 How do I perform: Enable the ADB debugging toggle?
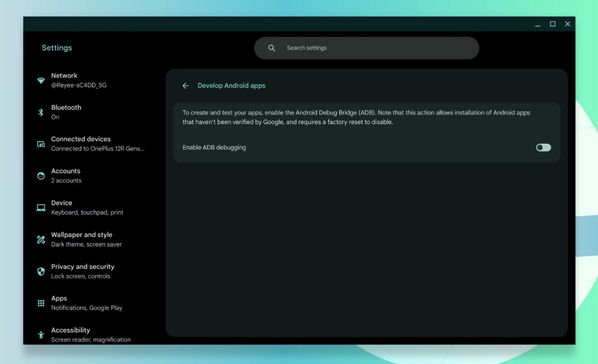(x=544, y=148)
